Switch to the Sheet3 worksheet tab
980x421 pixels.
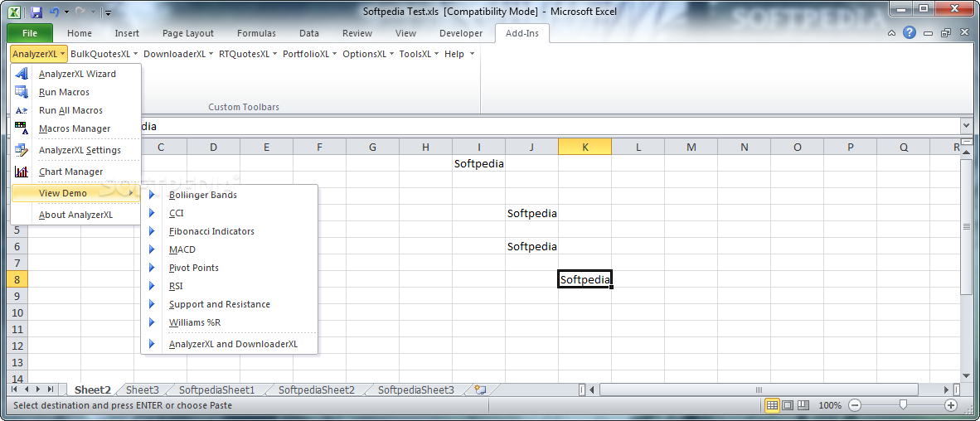(x=143, y=390)
